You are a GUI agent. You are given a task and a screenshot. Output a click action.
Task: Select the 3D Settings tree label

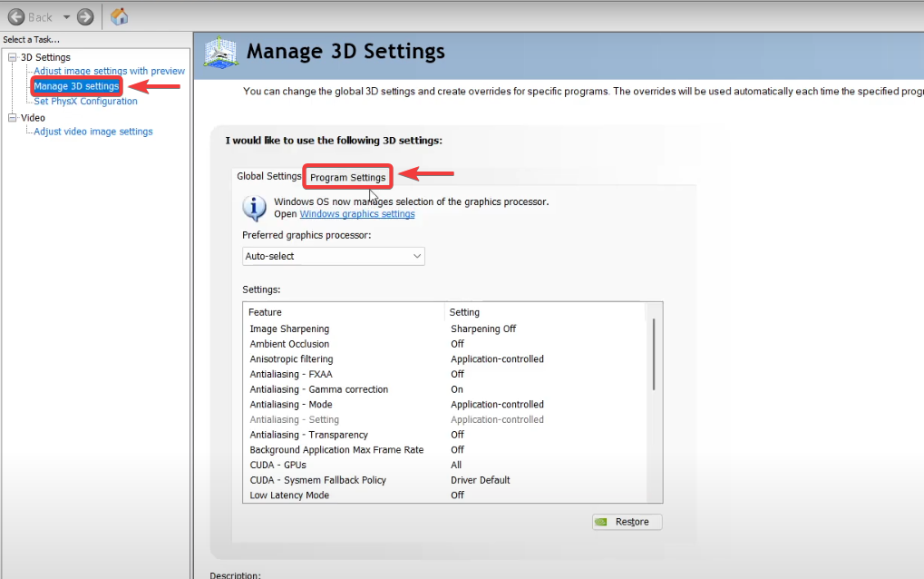45,57
